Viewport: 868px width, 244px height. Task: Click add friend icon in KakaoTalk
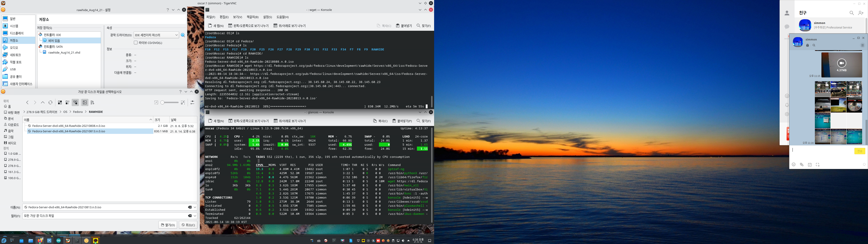pos(861,13)
